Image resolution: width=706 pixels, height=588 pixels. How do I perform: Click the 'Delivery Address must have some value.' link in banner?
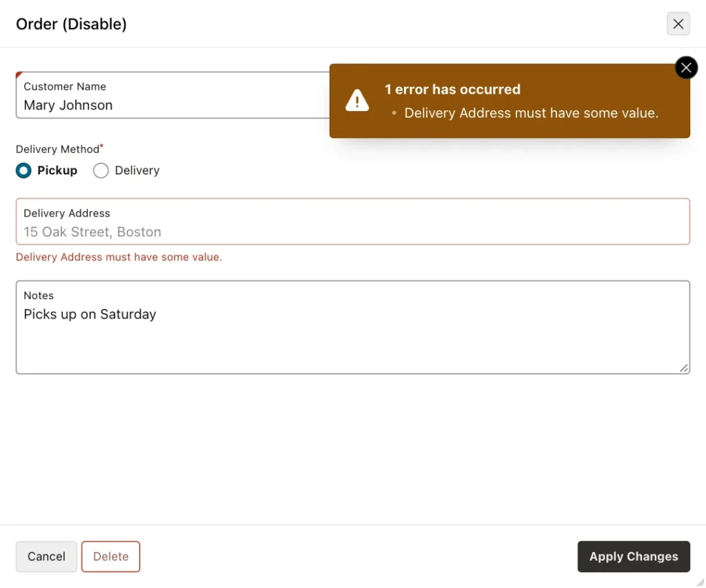(x=532, y=113)
